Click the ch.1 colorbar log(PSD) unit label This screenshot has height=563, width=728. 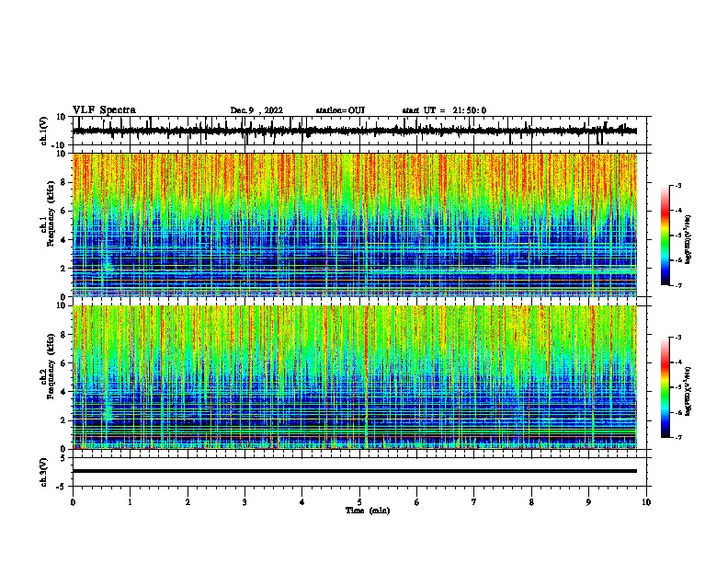click(688, 239)
